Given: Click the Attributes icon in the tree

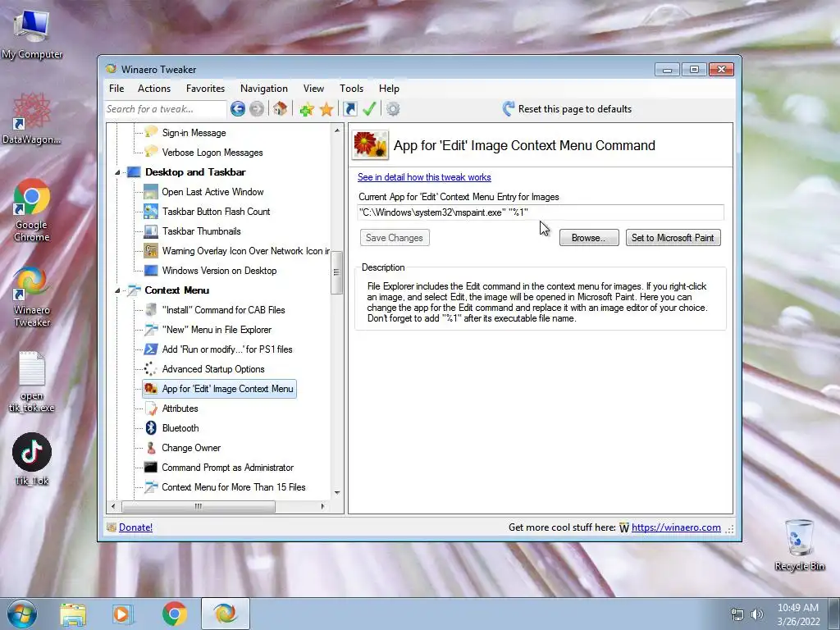Looking at the screenshot, I should click(151, 409).
